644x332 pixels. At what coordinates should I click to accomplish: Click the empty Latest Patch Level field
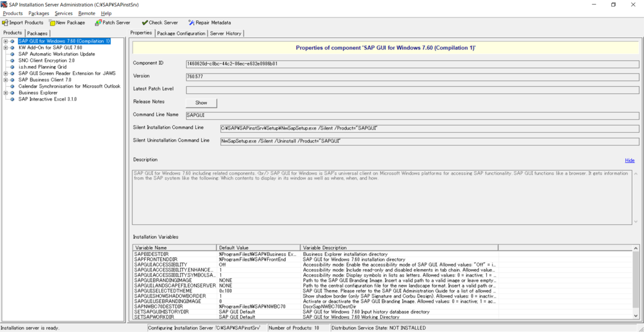coord(412,90)
